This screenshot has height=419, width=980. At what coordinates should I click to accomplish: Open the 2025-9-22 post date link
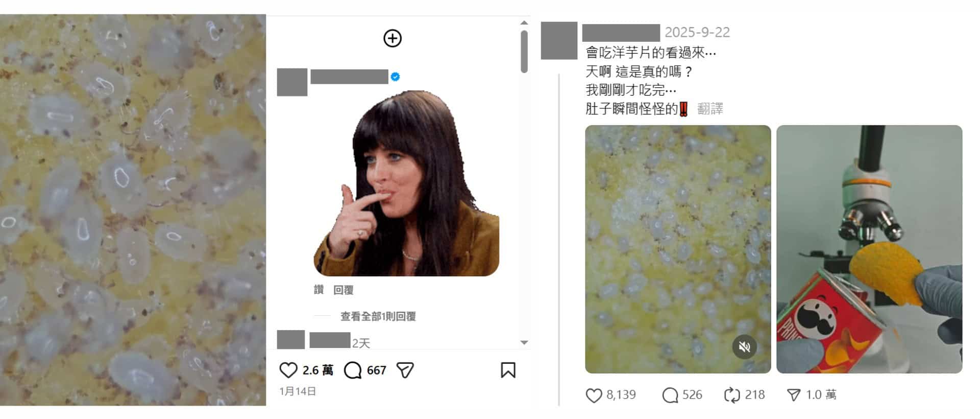tap(697, 32)
